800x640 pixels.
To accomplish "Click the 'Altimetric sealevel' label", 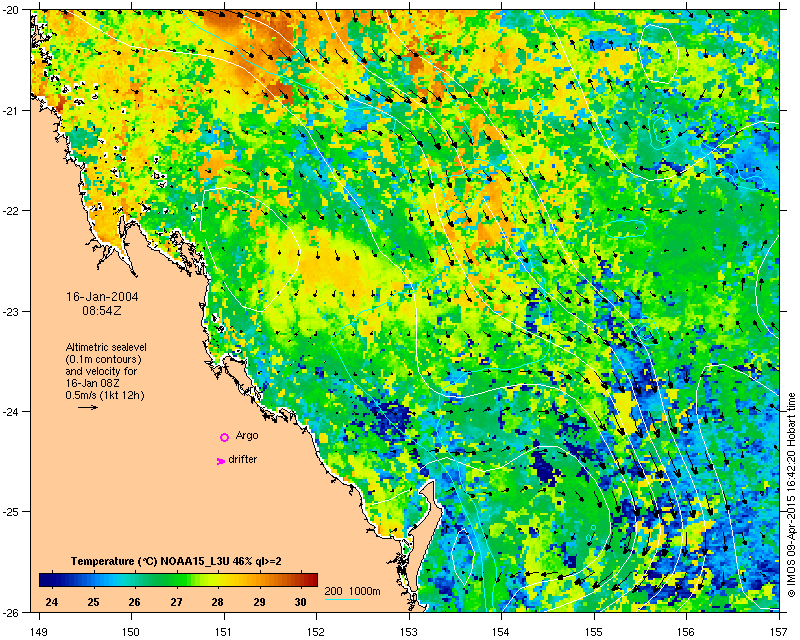I will [106, 347].
